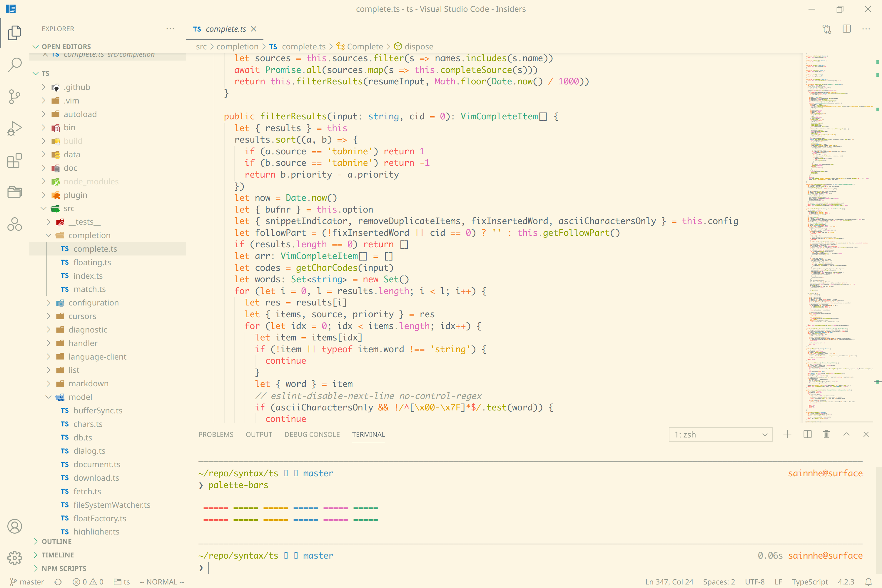Image resolution: width=882 pixels, height=588 pixels.
Task: Click the master branch status item
Action: (x=27, y=582)
